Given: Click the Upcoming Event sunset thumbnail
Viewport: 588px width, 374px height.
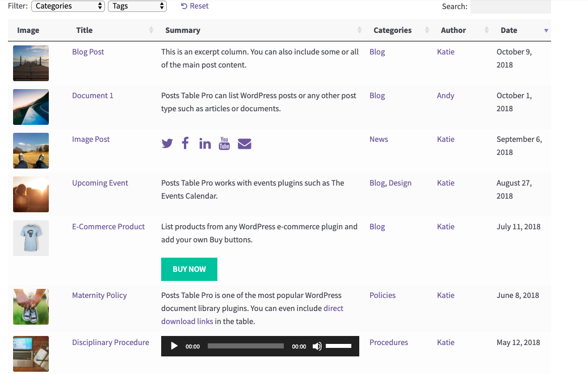Looking at the screenshot, I should [x=31, y=194].
